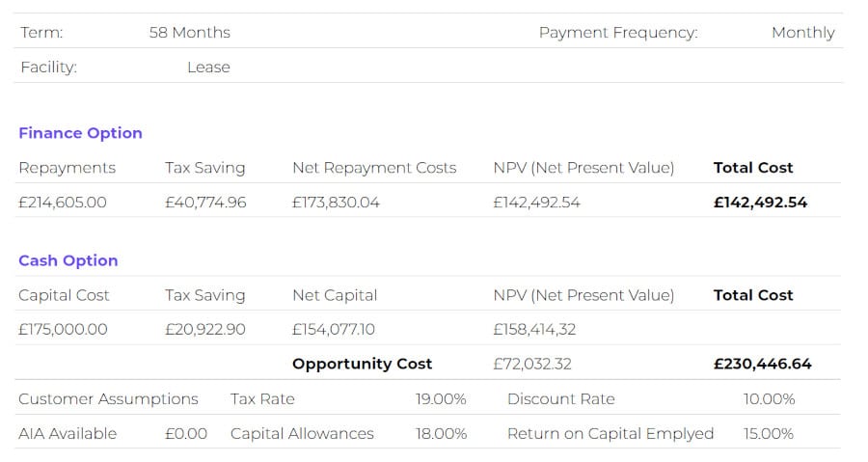The height and width of the screenshot is (462, 868).
Task: Click the 18.00% capital allowances value
Action: [441, 434]
